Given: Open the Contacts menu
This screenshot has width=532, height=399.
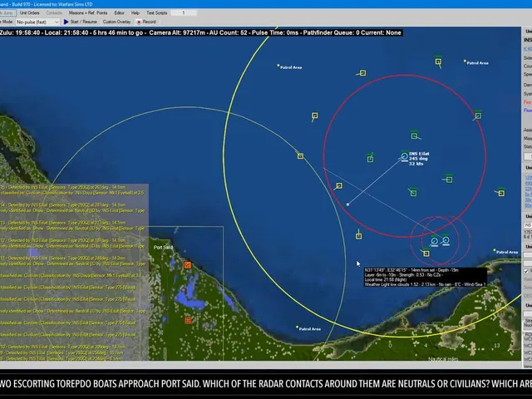Looking at the screenshot, I should pos(54,13).
